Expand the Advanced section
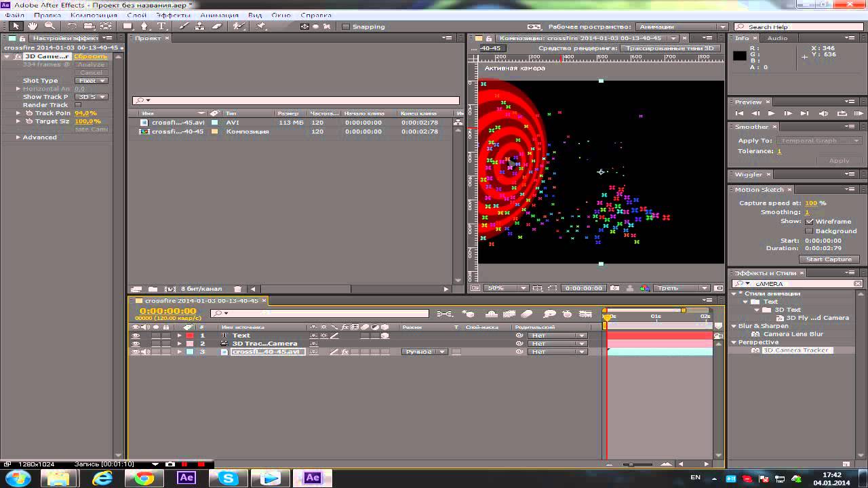The height and width of the screenshot is (488, 868). click(18, 138)
